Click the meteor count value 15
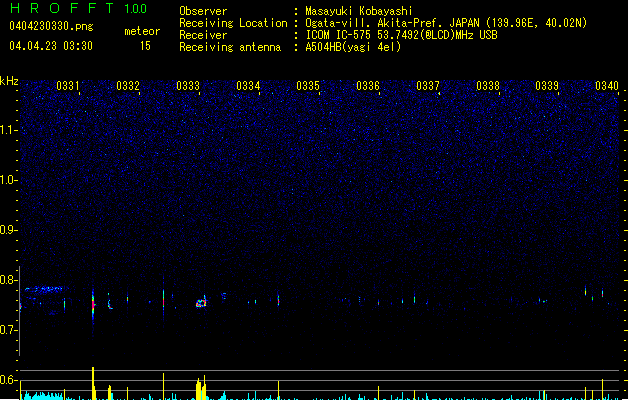Screen dimensions: 629x400 145,46
